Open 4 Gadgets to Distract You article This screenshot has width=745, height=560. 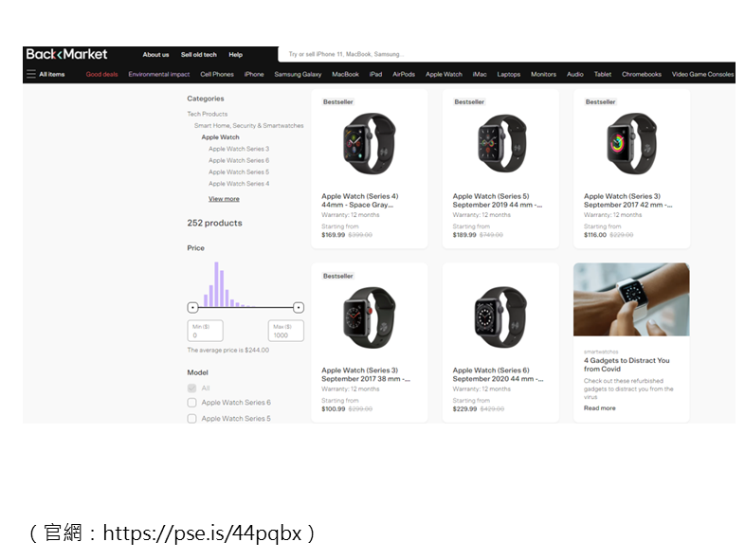(x=627, y=365)
